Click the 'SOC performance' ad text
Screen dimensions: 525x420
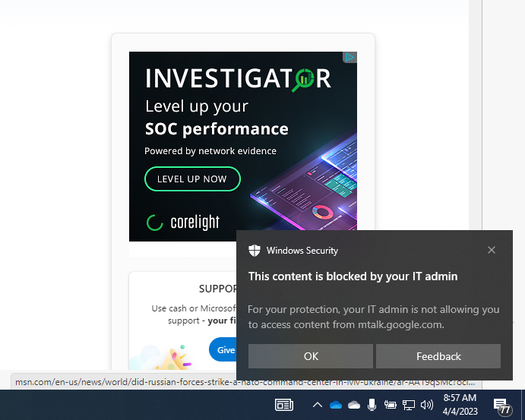pyautogui.click(x=217, y=129)
